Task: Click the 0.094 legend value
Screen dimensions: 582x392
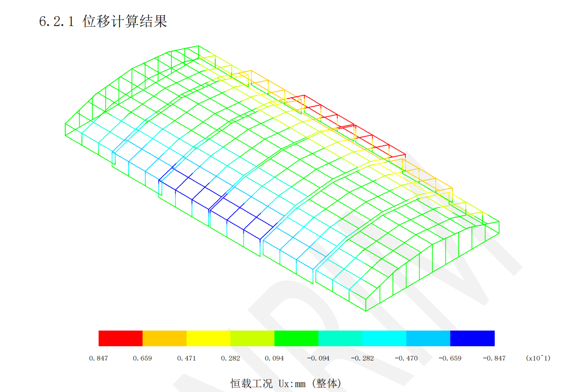Action: pos(274,358)
